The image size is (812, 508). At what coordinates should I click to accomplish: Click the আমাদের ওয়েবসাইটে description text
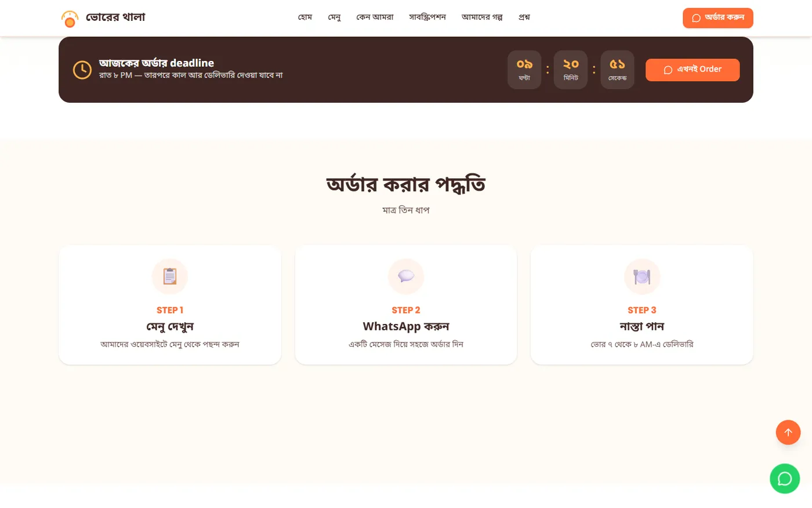point(170,344)
